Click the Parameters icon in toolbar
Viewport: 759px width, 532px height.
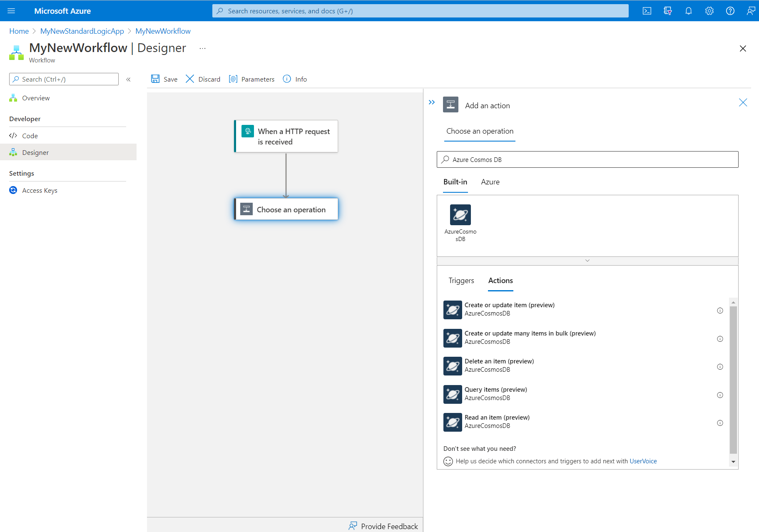pos(233,79)
